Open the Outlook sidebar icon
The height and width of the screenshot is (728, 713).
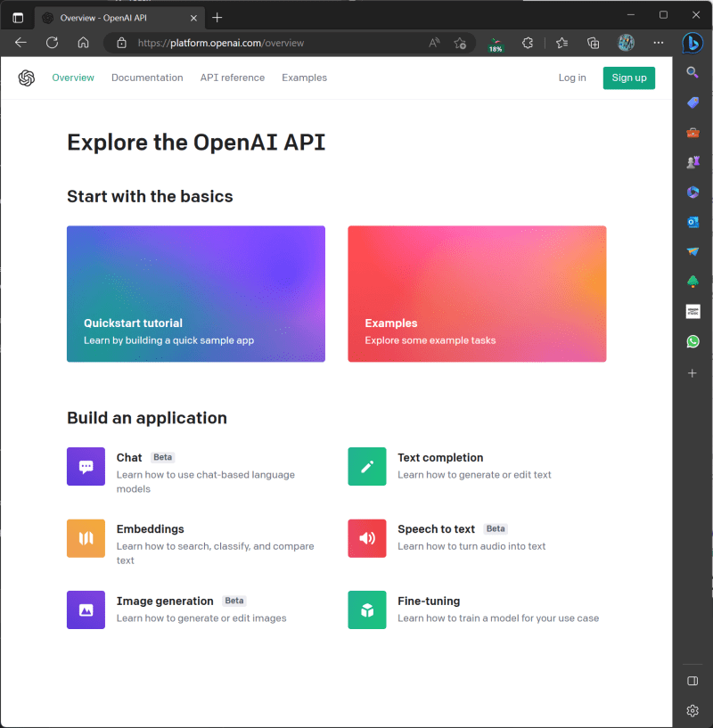point(693,222)
